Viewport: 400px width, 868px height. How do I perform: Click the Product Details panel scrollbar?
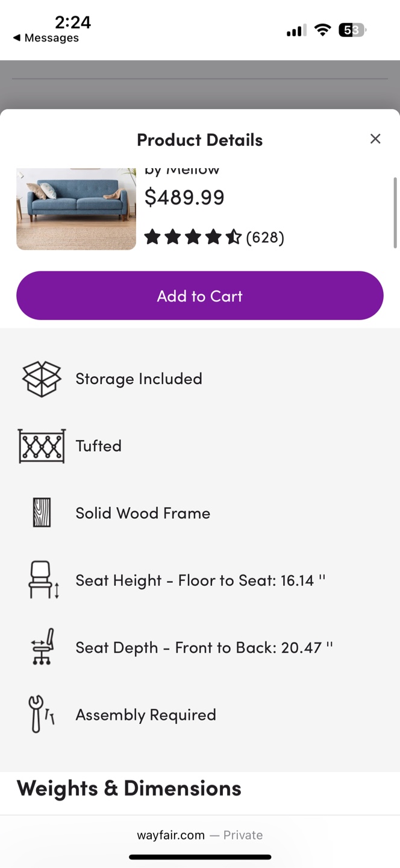tap(395, 212)
